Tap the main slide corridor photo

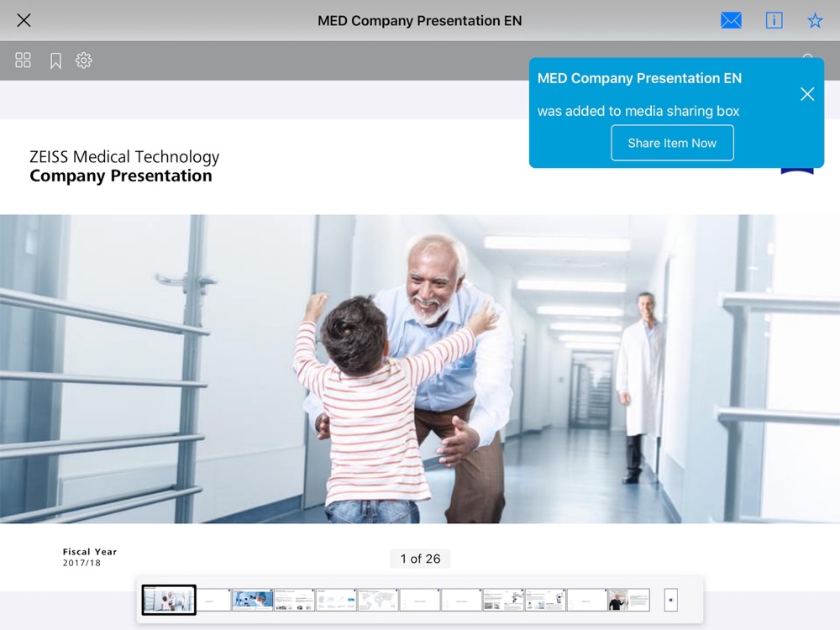tap(420, 369)
